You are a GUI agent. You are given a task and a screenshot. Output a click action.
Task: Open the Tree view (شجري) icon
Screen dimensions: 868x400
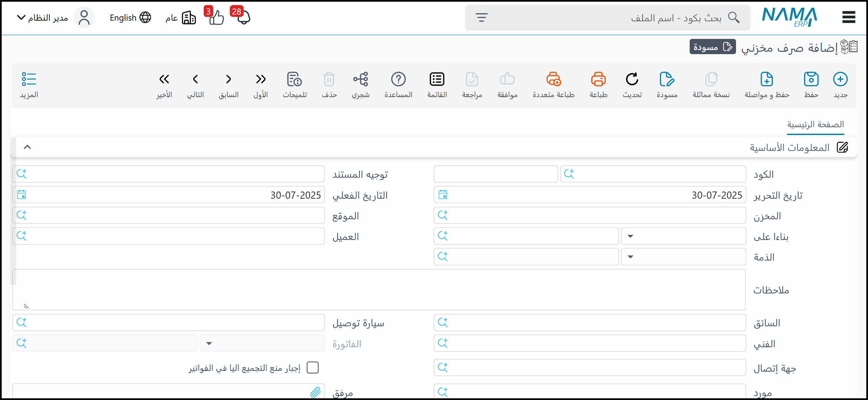pyautogui.click(x=360, y=79)
